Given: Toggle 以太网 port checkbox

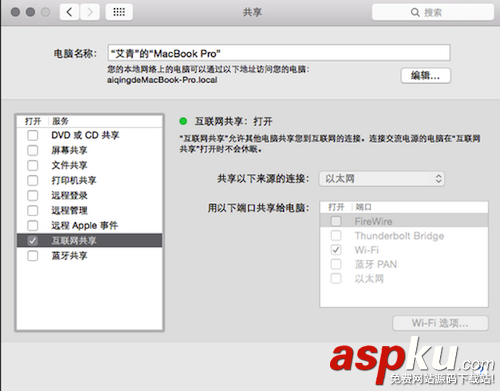Looking at the screenshot, I should 336,278.
